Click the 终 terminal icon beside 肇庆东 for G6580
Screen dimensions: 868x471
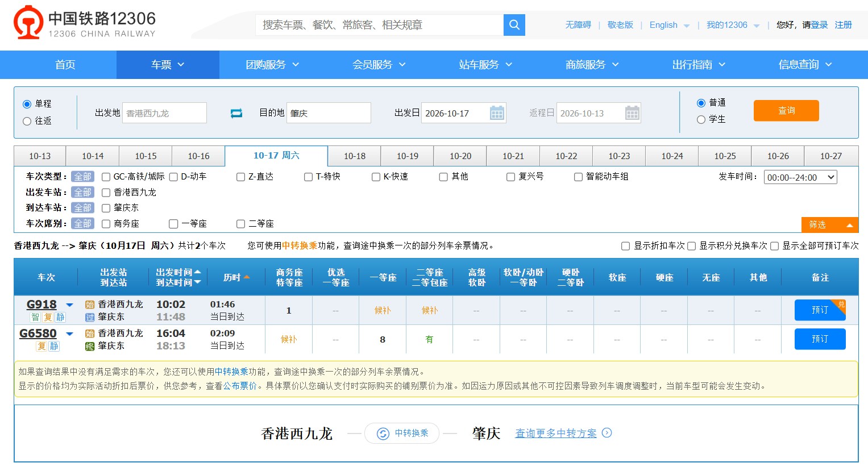click(90, 346)
